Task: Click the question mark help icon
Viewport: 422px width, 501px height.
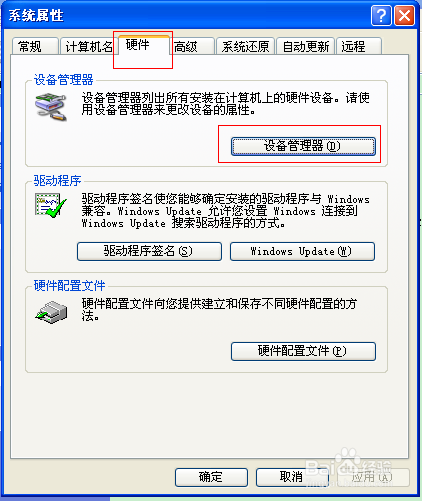Action: pyautogui.click(x=381, y=15)
